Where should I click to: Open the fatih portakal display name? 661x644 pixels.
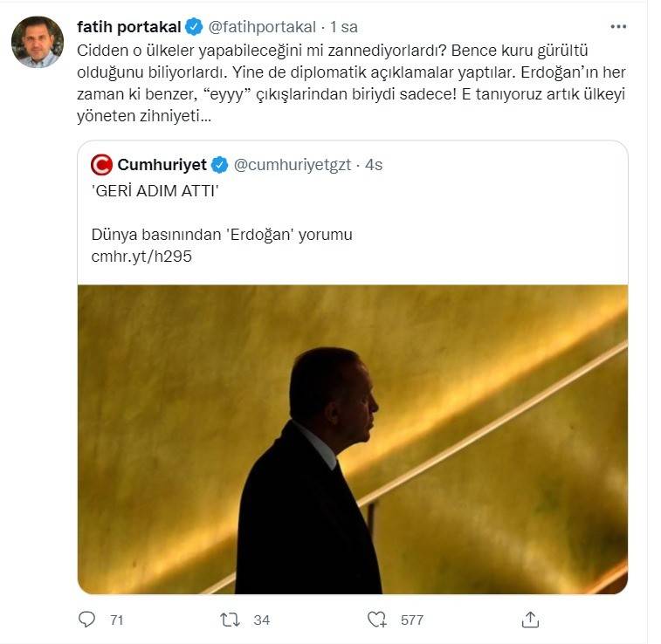[x=128, y=27]
